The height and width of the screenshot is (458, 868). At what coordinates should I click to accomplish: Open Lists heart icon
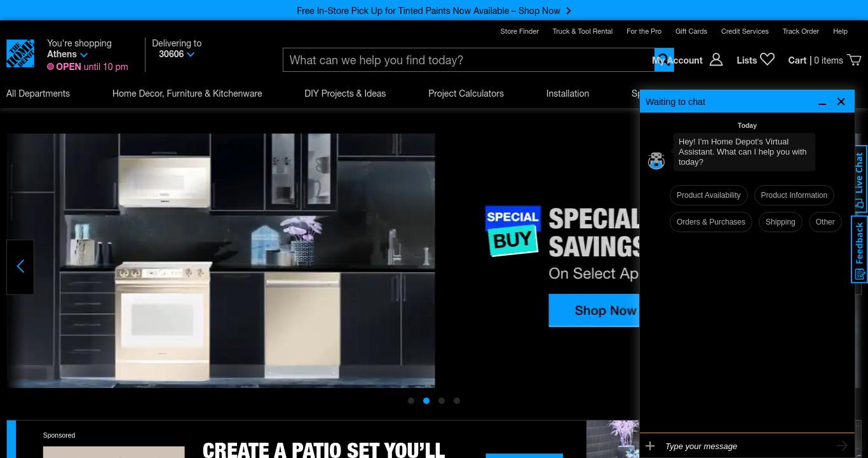click(768, 59)
